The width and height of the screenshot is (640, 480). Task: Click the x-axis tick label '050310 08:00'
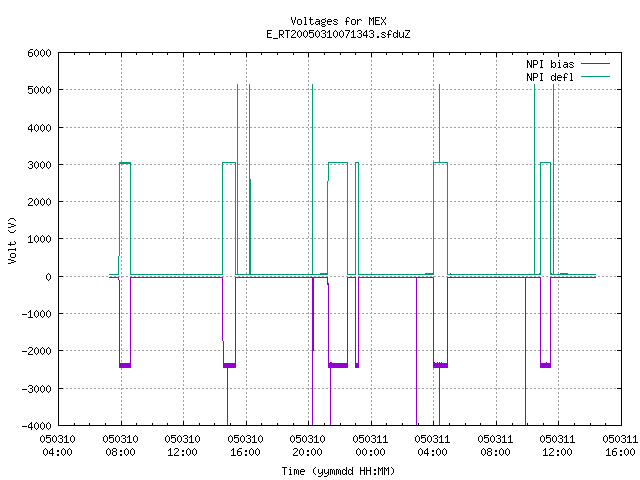click(120, 446)
